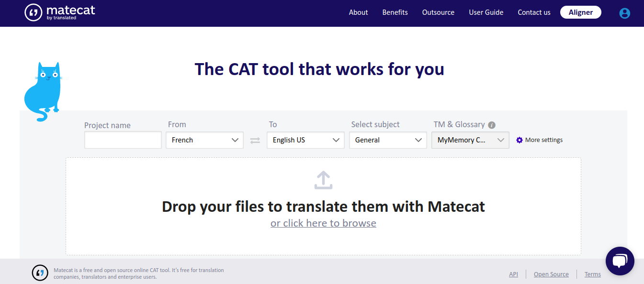The image size is (644, 284).
Task: Click the footer Matecat logo icon
Action: pos(40,273)
